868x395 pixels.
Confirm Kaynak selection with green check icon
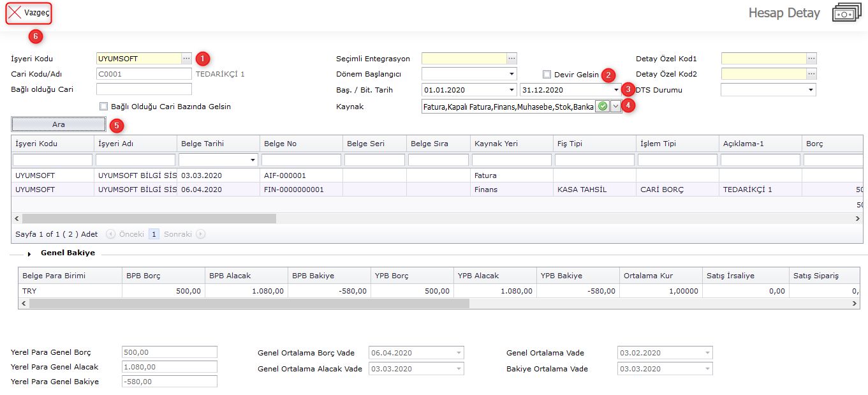603,107
